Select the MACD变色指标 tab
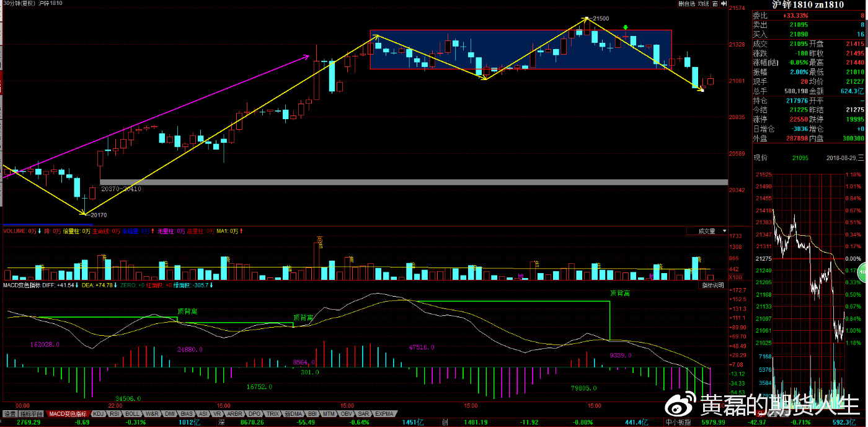 coord(68,413)
